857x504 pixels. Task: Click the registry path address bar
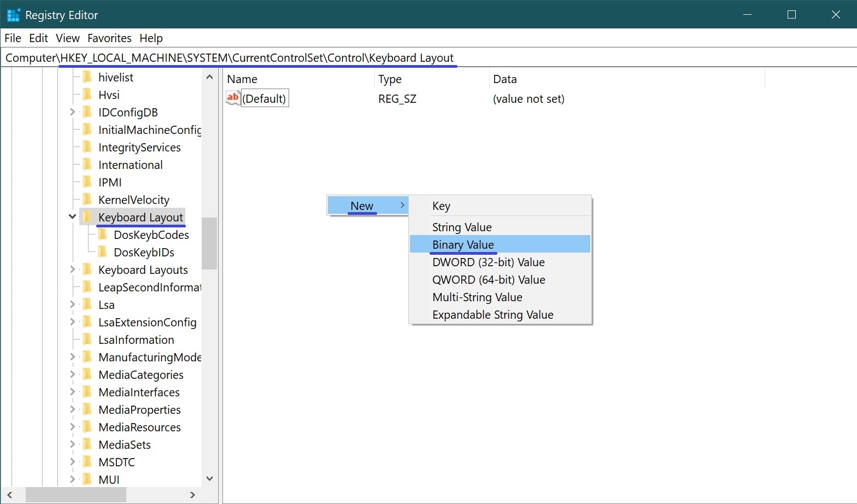coord(428,57)
